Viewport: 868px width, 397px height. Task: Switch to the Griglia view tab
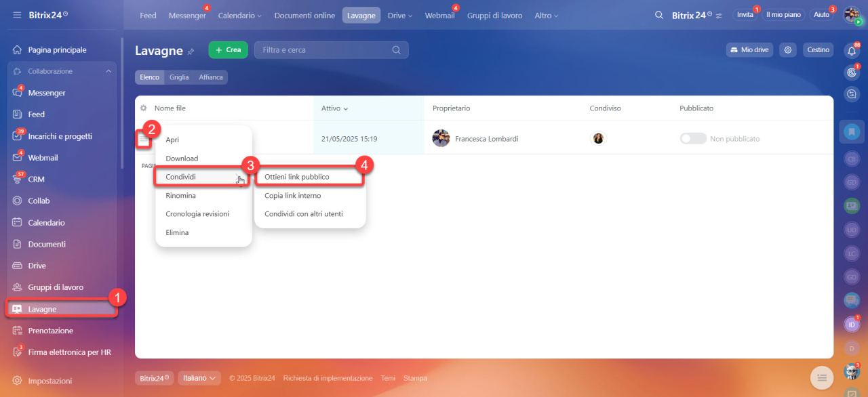pos(179,77)
